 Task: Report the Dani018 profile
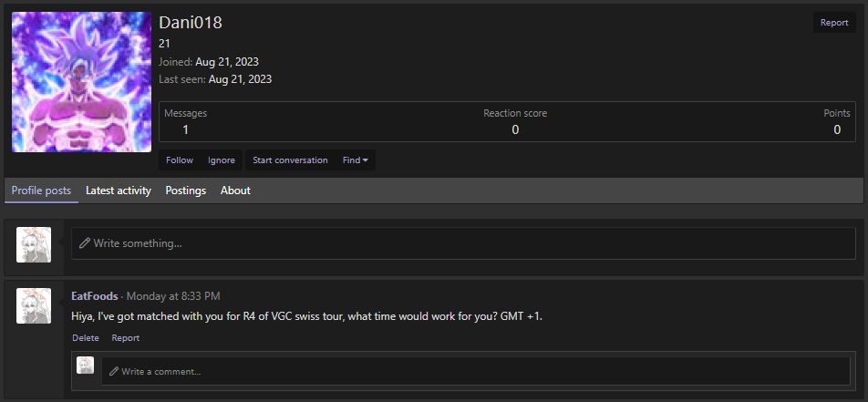point(834,23)
